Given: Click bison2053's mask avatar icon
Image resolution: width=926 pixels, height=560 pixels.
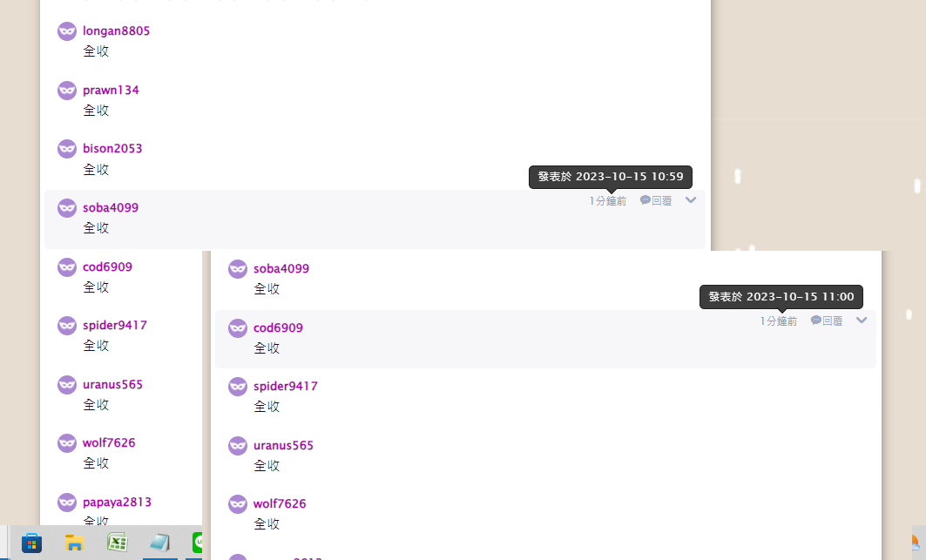Looking at the screenshot, I should click(x=67, y=149).
